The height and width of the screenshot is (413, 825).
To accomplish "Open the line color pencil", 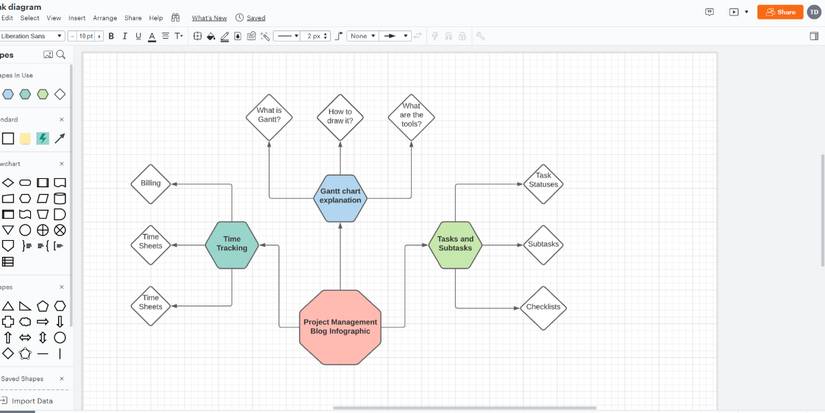I will 225,36.
